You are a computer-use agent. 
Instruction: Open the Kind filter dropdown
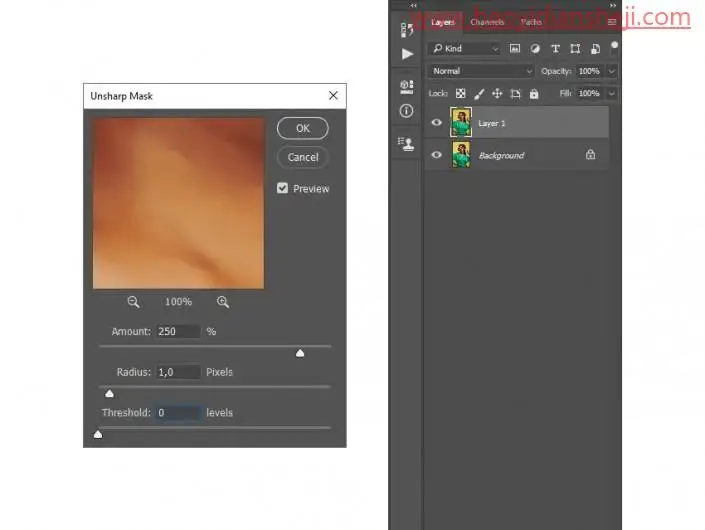tap(465, 49)
